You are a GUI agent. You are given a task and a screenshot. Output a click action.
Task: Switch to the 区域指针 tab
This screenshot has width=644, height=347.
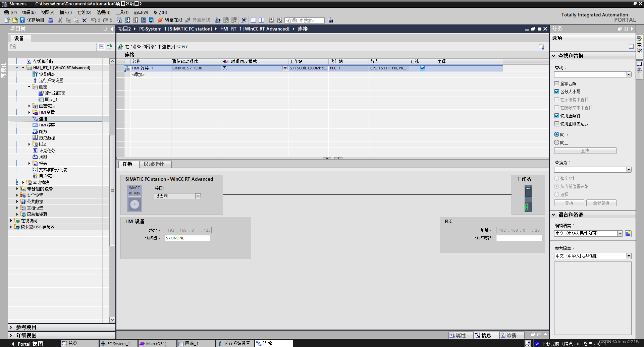pyautogui.click(x=156, y=164)
